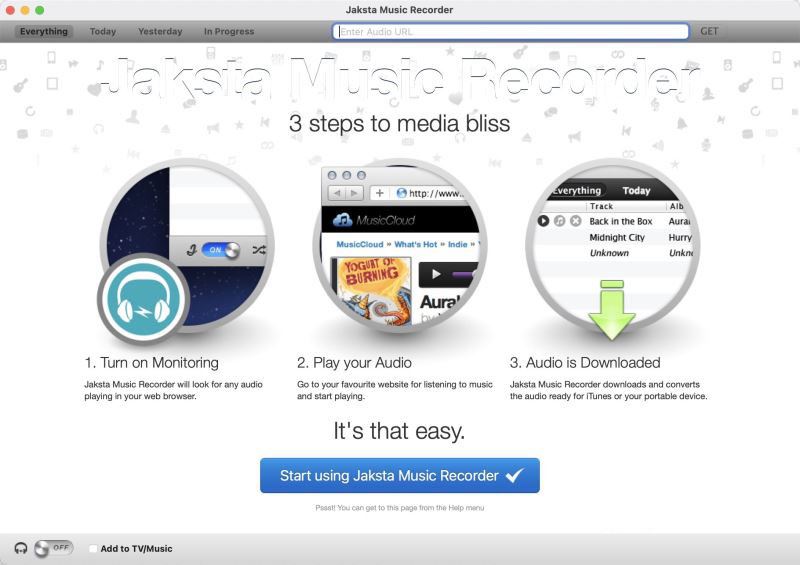Click the '1. Turn on Monitoring' heading
This screenshot has width=800, height=565.
(x=152, y=362)
